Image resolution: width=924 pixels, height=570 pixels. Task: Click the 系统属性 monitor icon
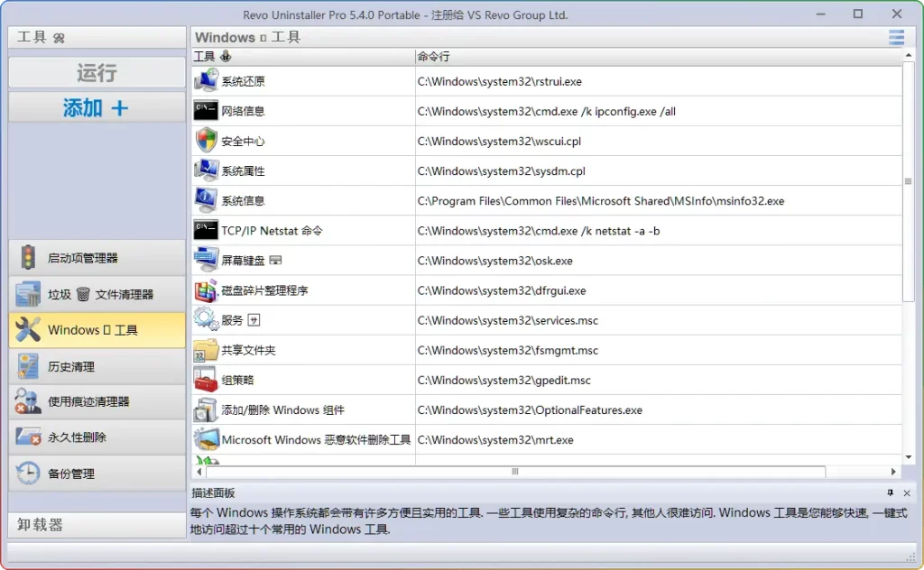tap(207, 170)
